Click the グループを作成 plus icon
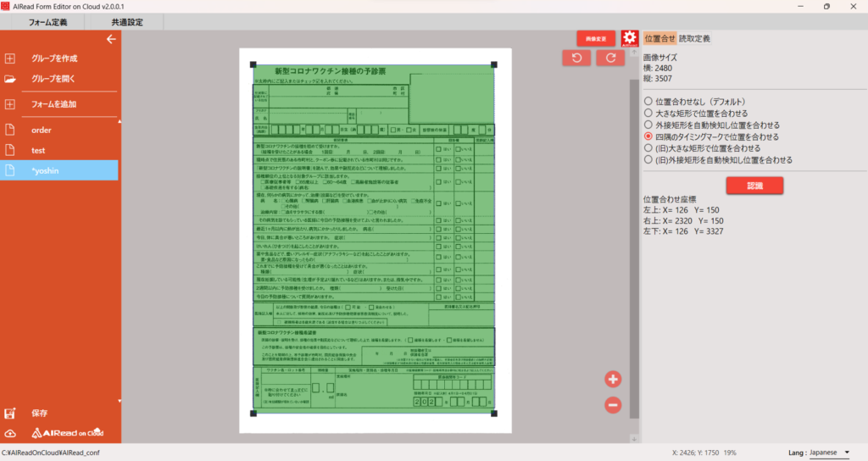 click(x=10, y=58)
